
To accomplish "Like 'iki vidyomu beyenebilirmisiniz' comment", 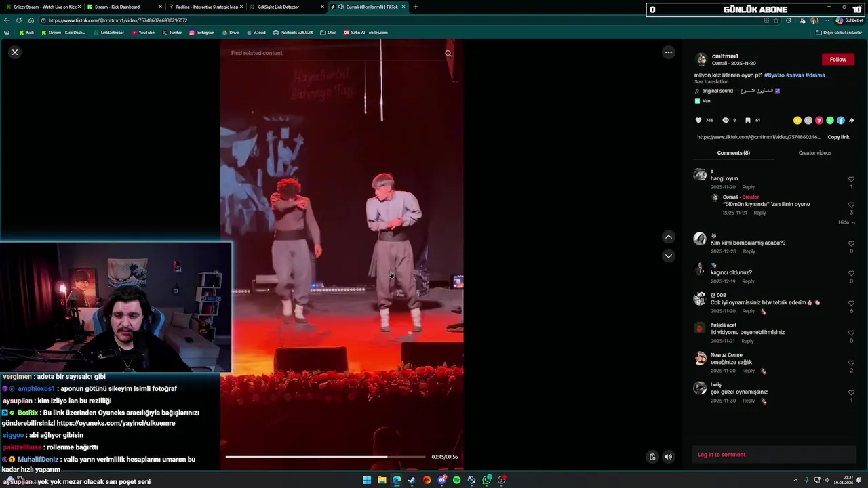I will click(x=851, y=333).
